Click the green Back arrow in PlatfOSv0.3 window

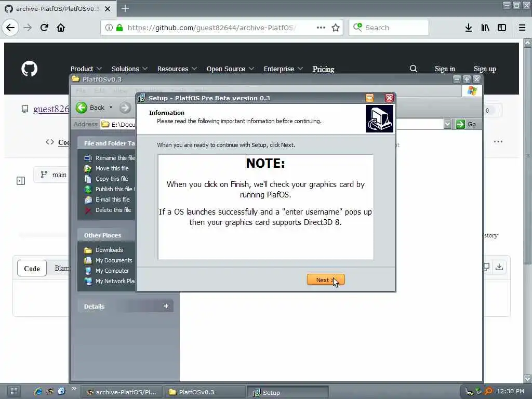82,108
